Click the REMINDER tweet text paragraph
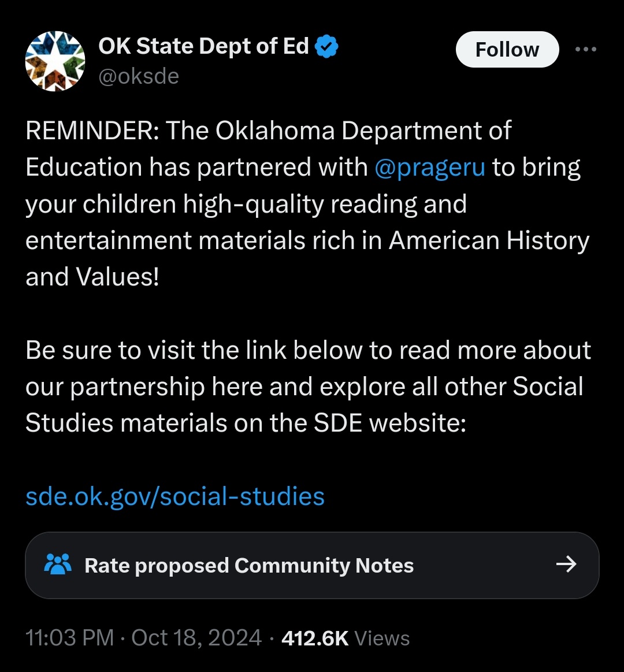 (307, 203)
